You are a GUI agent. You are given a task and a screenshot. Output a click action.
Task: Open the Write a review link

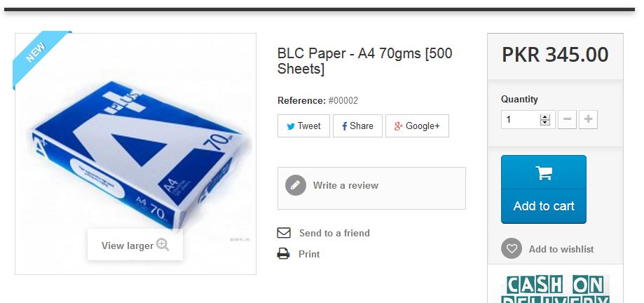(345, 185)
